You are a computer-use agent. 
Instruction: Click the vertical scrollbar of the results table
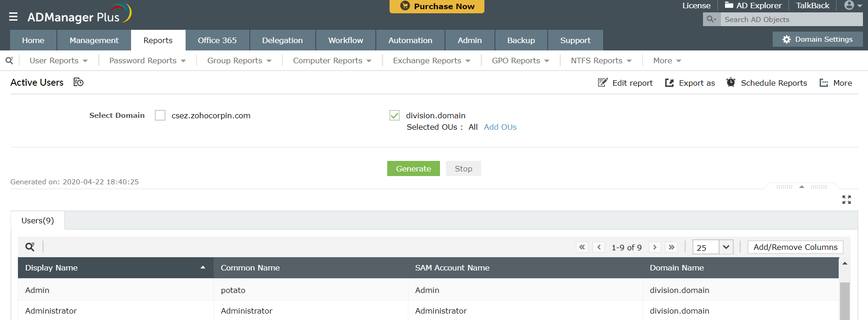tap(844, 300)
